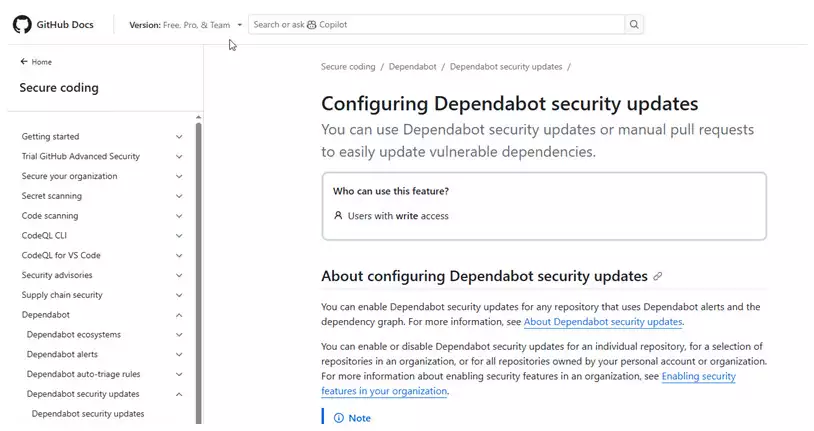Click the Copilot icon in search box
The height and width of the screenshot is (431, 814).
(311, 24)
